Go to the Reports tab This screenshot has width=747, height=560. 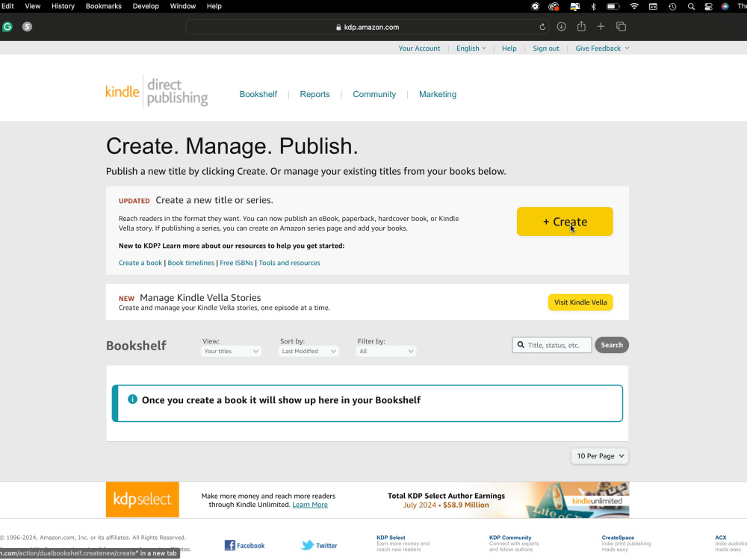[x=315, y=94]
